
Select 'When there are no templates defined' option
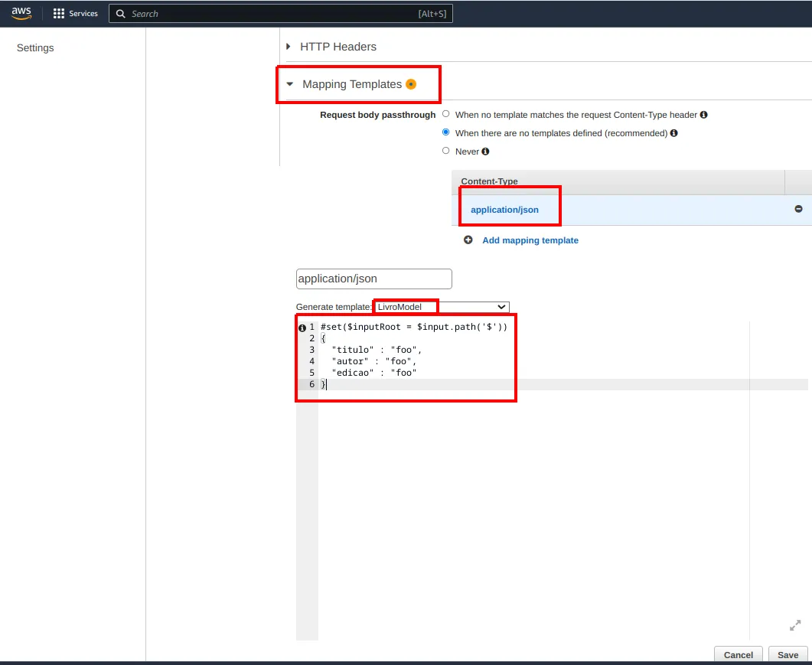point(446,132)
